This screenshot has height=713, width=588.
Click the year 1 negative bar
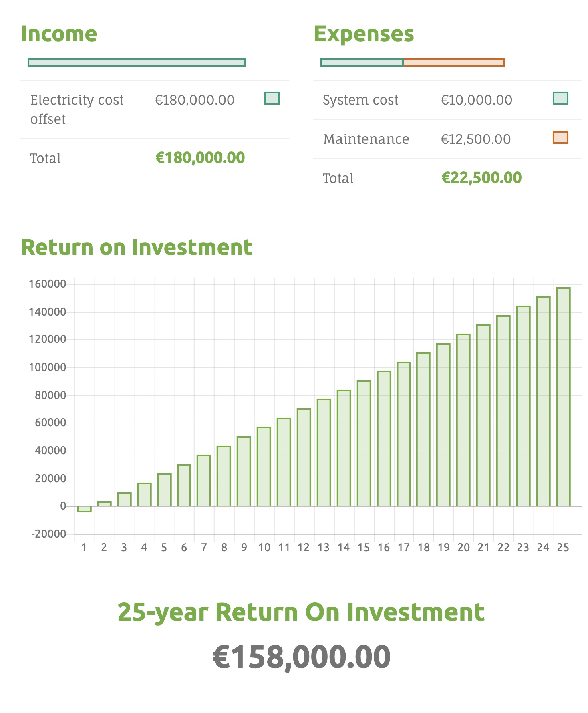click(x=85, y=509)
